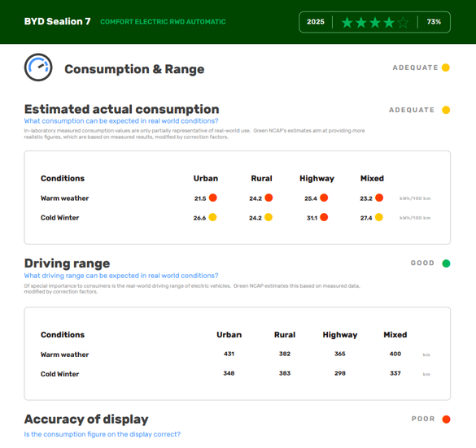Select the Urban column header in consumption table

click(206, 178)
